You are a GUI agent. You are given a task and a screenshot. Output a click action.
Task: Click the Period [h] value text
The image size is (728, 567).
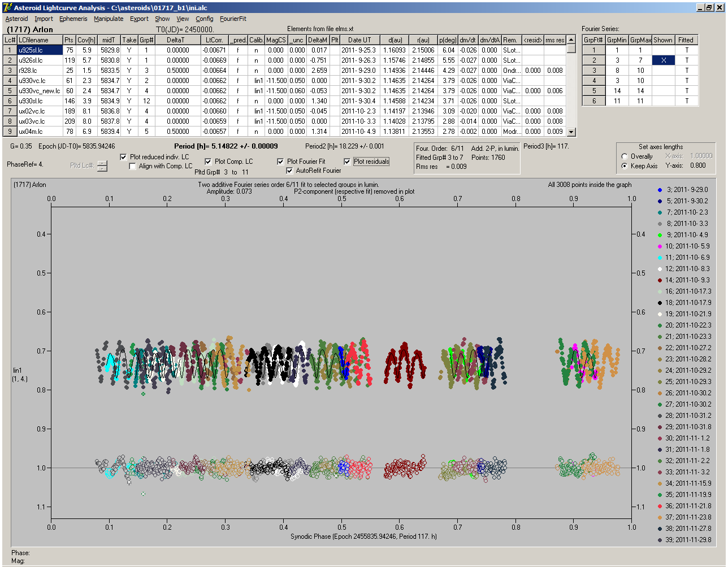click(x=226, y=146)
